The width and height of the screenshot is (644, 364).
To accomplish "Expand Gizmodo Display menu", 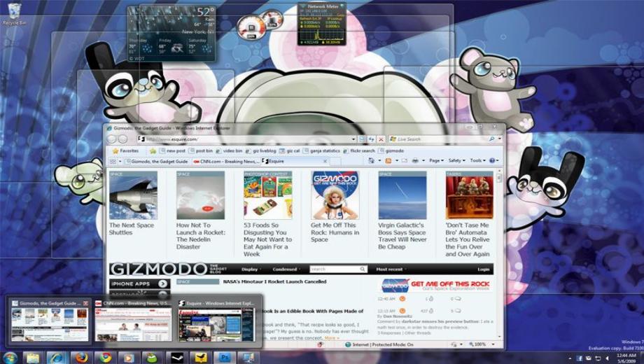I will (x=250, y=269).
